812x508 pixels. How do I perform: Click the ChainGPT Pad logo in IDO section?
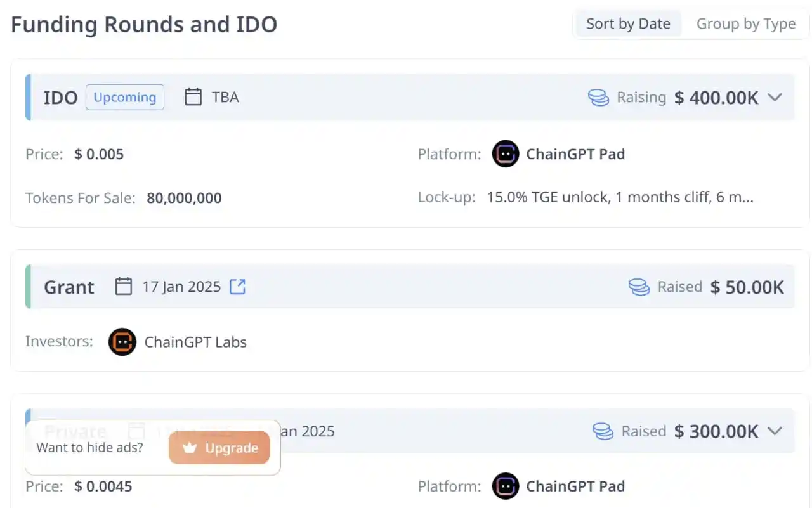click(506, 153)
